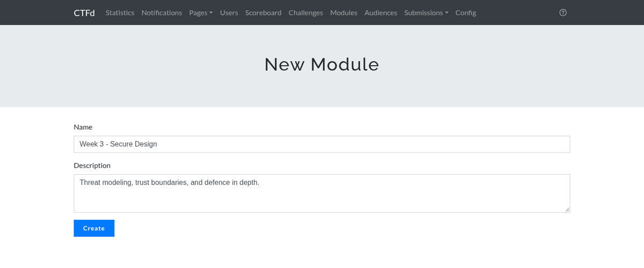Click the Description field label

coord(92,166)
